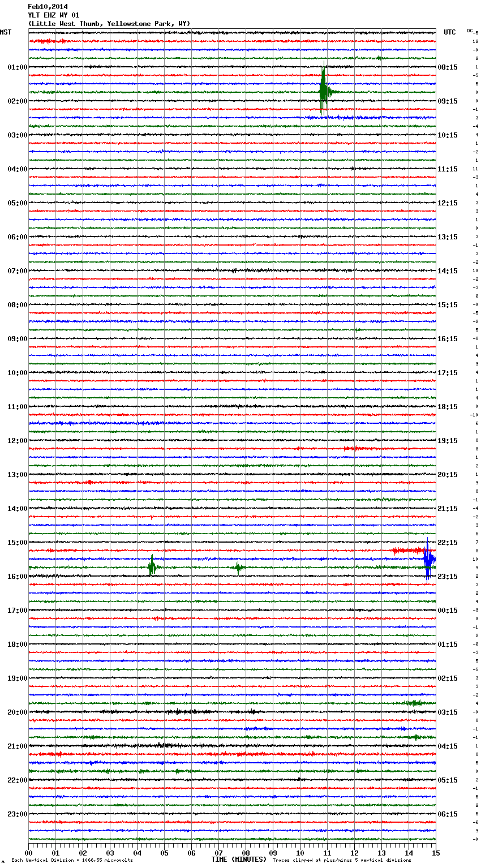Click minute 03 on the bottom axis
Viewport: 481px width, 868px height.
pyautogui.click(x=110, y=853)
